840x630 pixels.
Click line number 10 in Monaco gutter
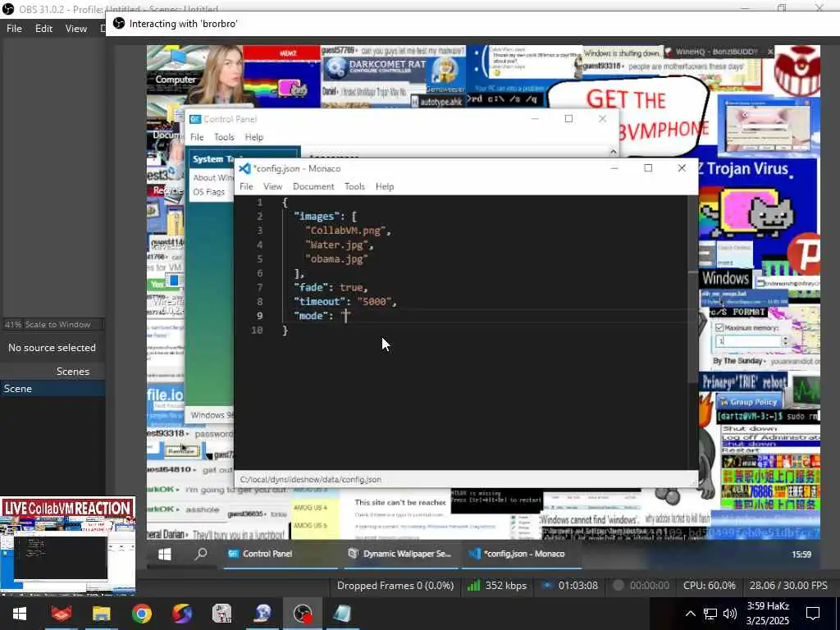pyautogui.click(x=257, y=330)
